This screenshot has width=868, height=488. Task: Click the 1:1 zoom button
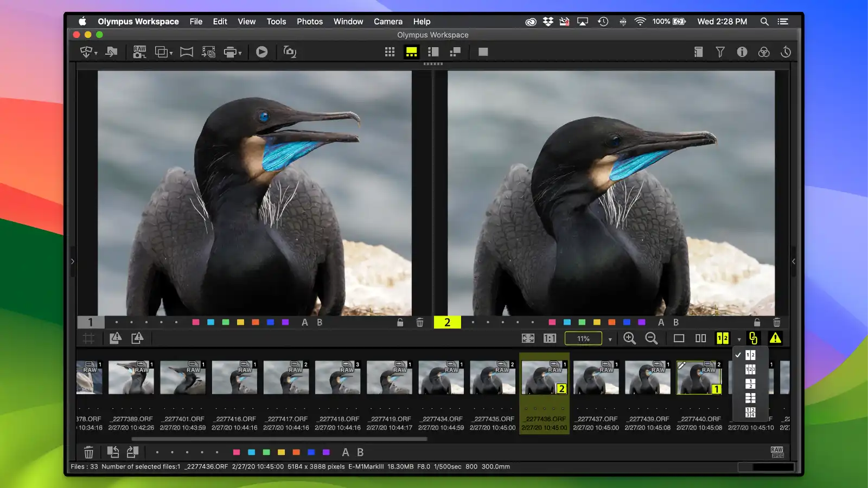tap(549, 338)
